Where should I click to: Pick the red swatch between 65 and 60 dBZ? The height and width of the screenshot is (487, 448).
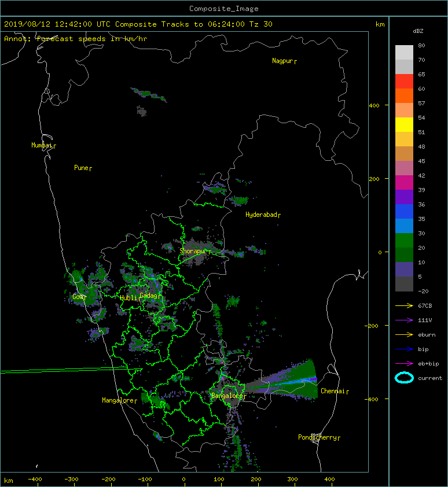[x=404, y=82]
